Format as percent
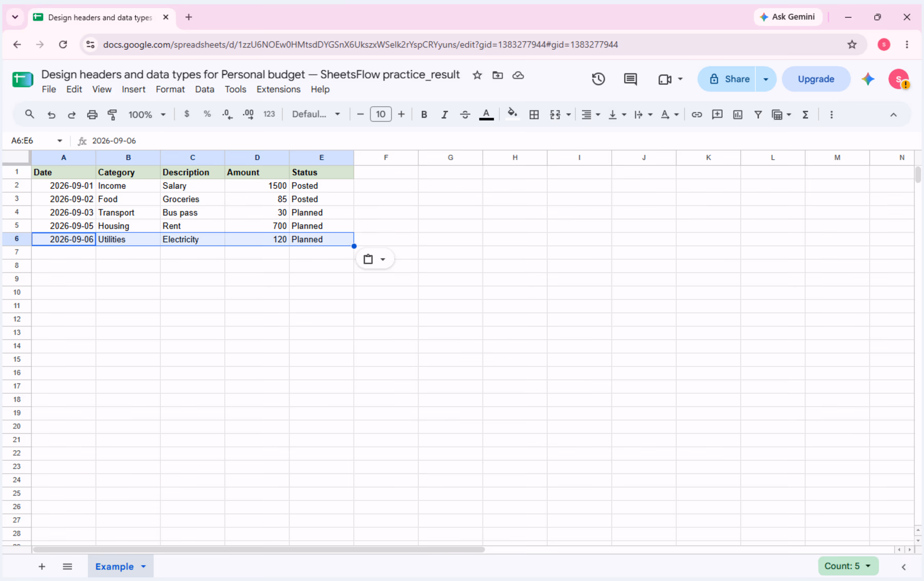The image size is (924, 581). point(207,114)
